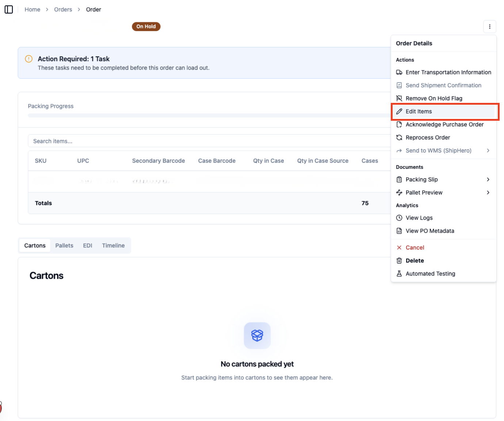Viewport: 504px width, 421px height.
Task: Click the Order breadcrumb
Action: coord(93,9)
